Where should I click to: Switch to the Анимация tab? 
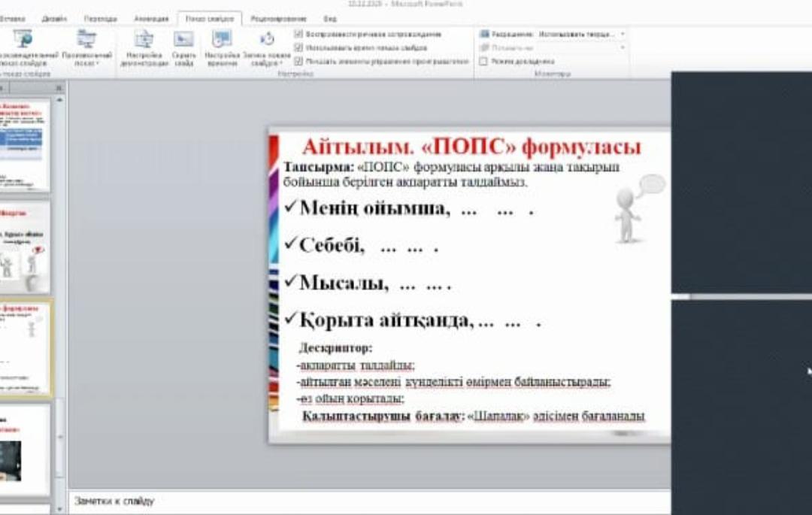coord(151,19)
